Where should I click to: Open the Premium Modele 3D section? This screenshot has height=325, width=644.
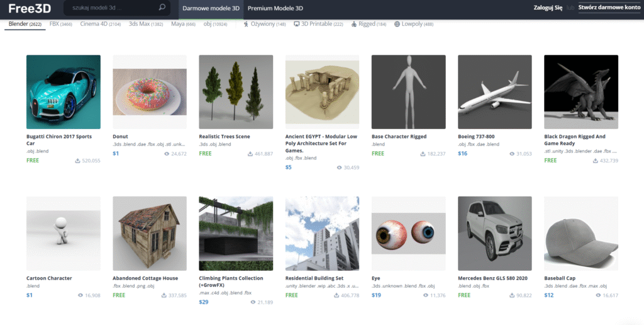(275, 9)
